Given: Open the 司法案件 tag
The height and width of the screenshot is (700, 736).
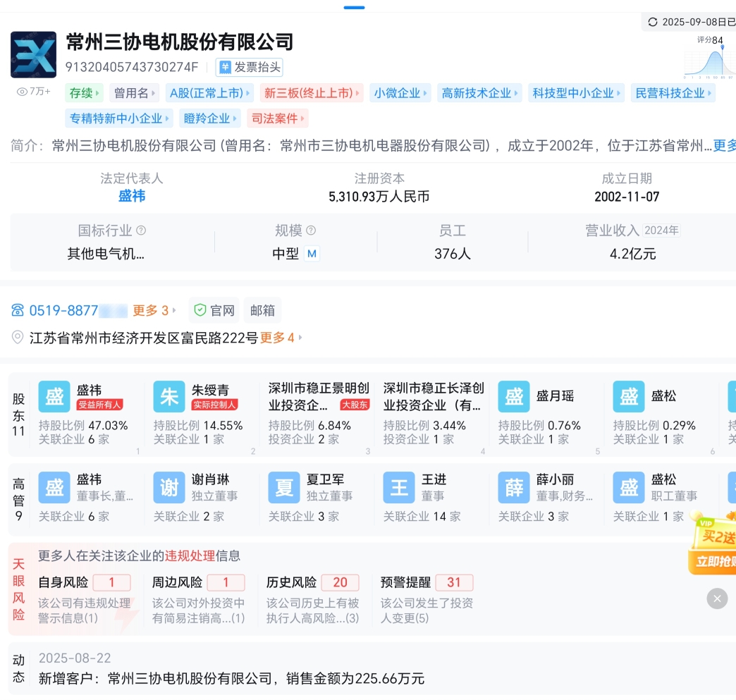Looking at the screenshot, I should (x=278, y=118).
